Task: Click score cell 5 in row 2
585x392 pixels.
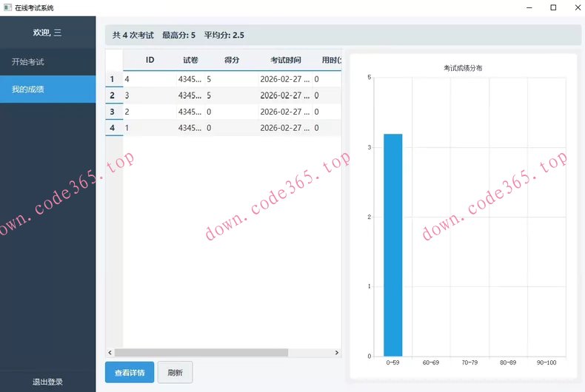Action: [232, 95]
